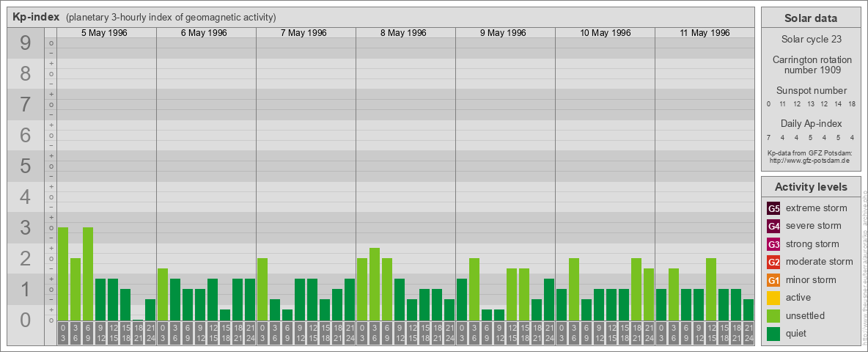Image resolution: width=868 pixels, height=352 pixels.
Task: Click the extreme storm legend label
Action: pos(817,208)
